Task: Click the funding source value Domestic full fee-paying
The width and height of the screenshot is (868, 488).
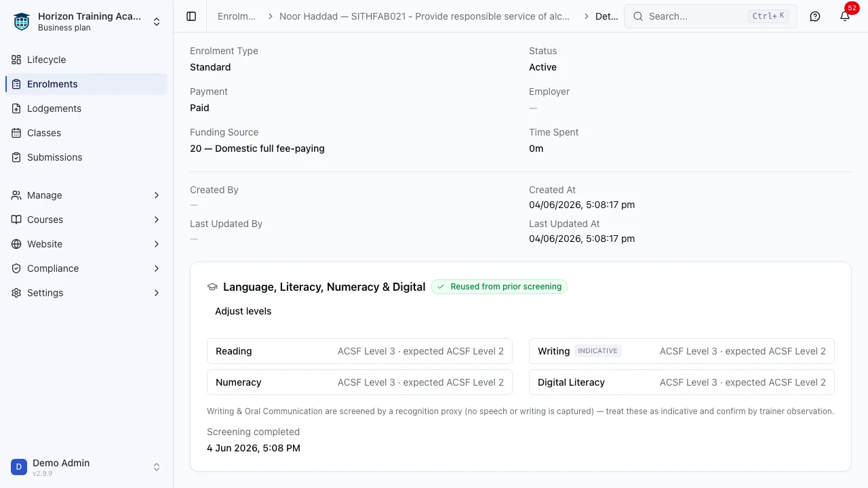Action: 257,148
